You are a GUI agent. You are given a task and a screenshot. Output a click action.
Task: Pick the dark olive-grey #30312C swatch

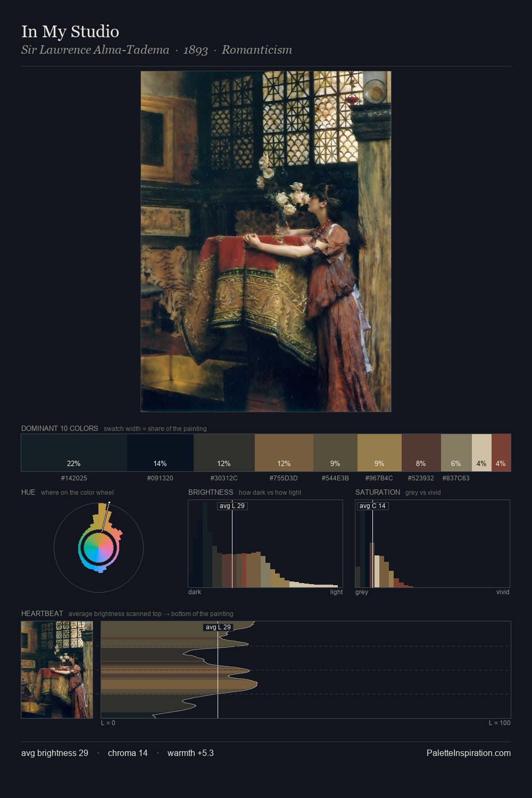click(x=224, y=453)
